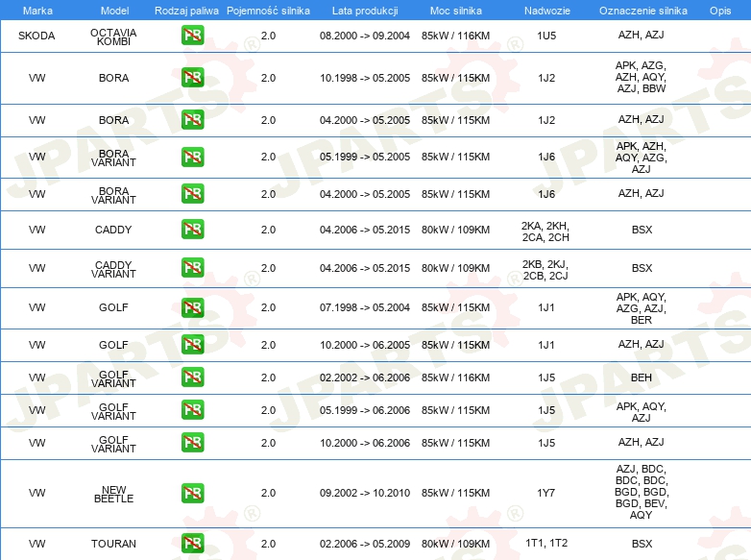Image resolution: width=751 pixels, height=560 pixels.
Task: Click engine codes APK, AQY, AZJ
Action: [642, 412]
